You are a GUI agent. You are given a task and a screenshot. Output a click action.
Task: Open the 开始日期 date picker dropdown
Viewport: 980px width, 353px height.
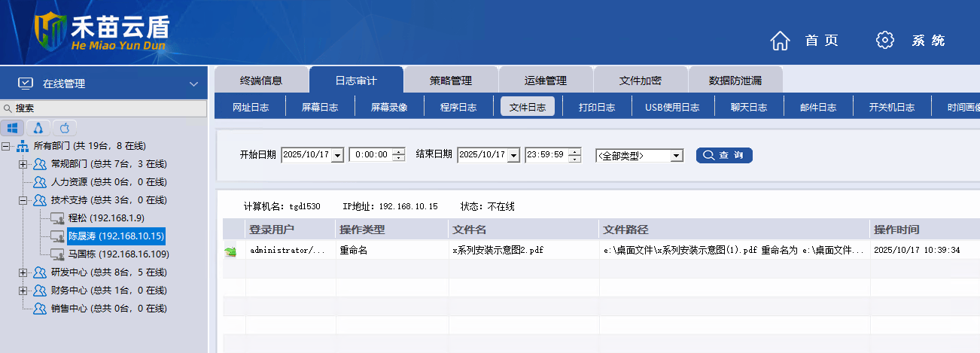337,155
